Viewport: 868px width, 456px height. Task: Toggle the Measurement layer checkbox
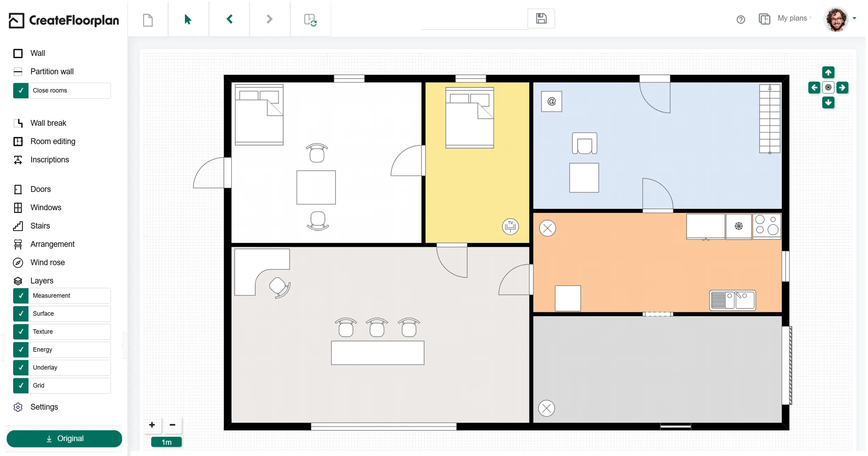click(21, 296)
